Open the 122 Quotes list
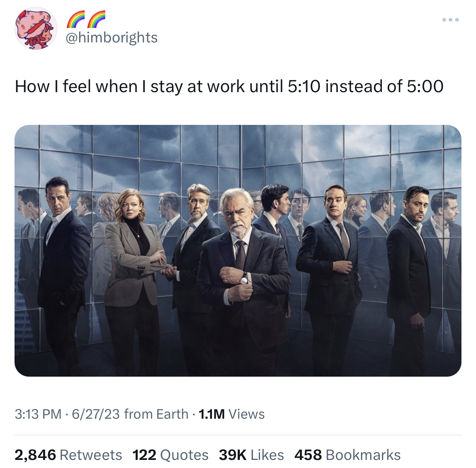 click(170, 455)
